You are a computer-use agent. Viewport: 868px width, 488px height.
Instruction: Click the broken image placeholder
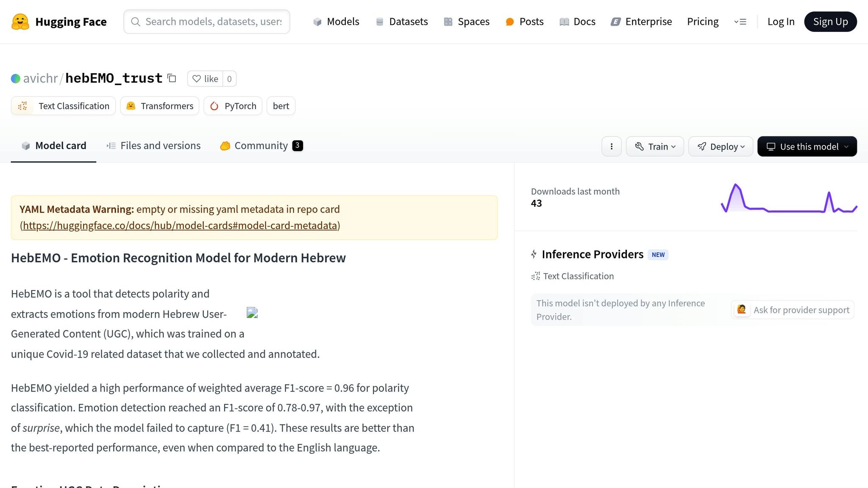point(252,313)
